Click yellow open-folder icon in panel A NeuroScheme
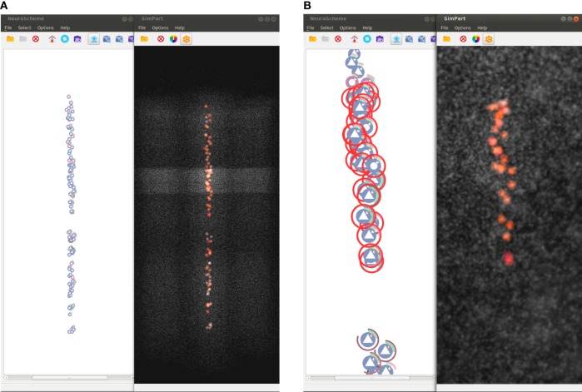 [10, 38]
